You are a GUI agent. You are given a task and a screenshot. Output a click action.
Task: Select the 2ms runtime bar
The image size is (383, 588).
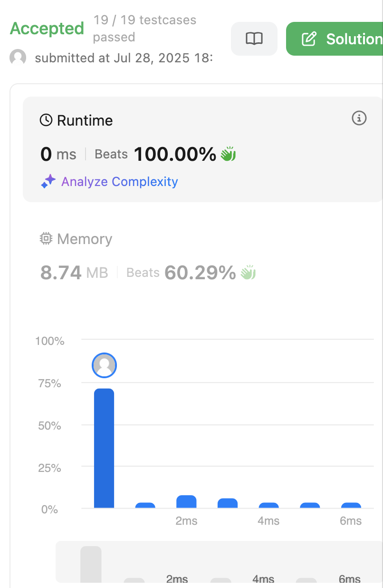click(x=186, y=503)
